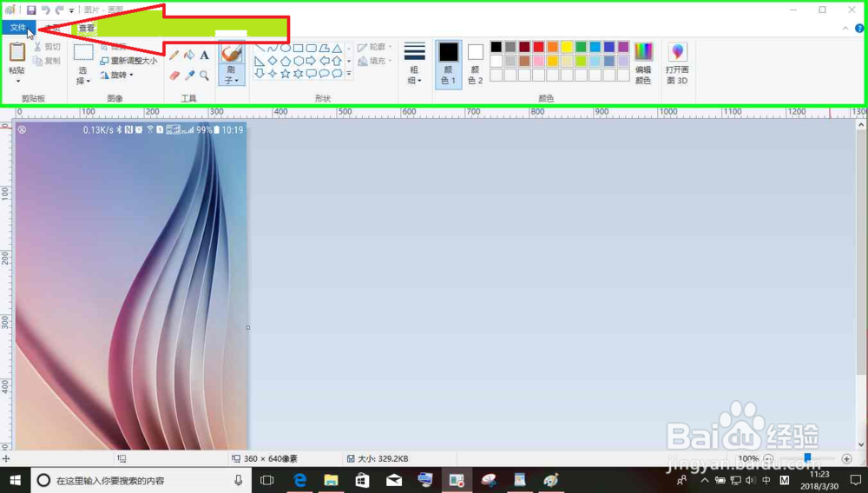The width and height of the screenshot is (868, 493).
Task: Select the Right triangle shape
Action: [x=259, y=61]
